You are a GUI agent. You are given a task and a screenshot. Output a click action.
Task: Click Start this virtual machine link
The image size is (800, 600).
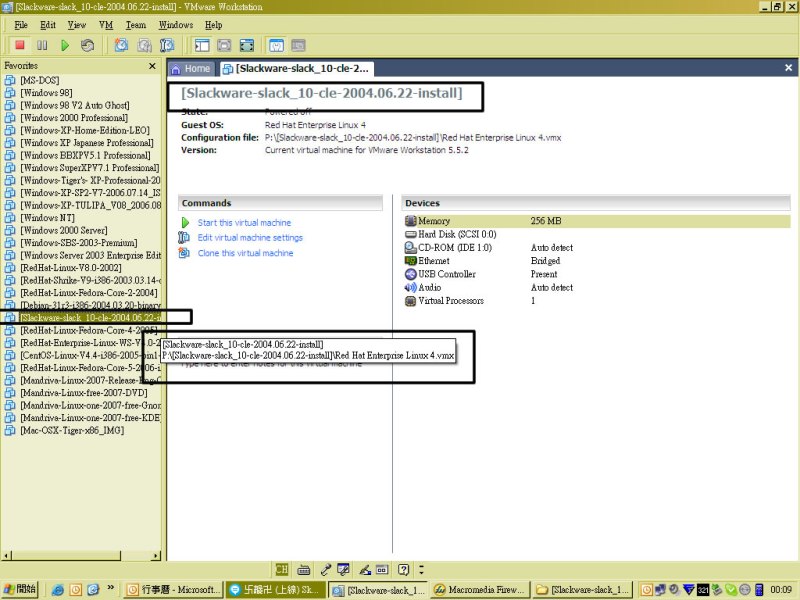pos(244,223)
